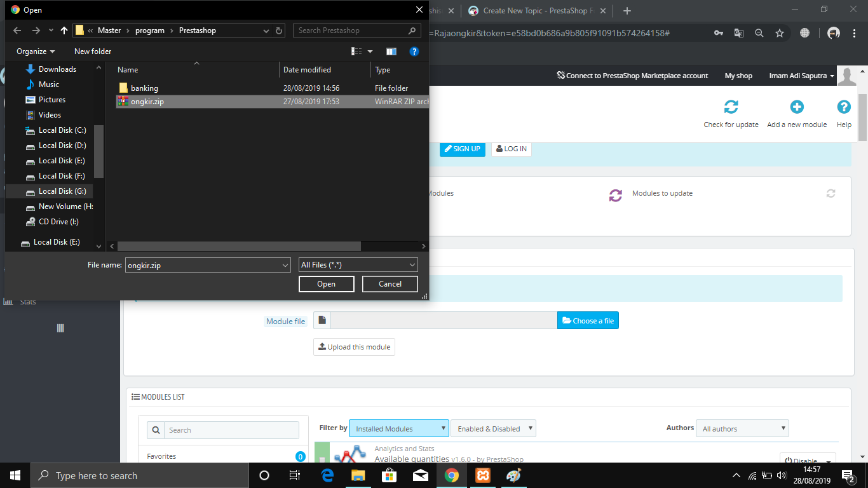Open Help in the Open dialog toolbar
Image resolution: width=868 pixels, height=488 pixels.
tap(414, 51)
